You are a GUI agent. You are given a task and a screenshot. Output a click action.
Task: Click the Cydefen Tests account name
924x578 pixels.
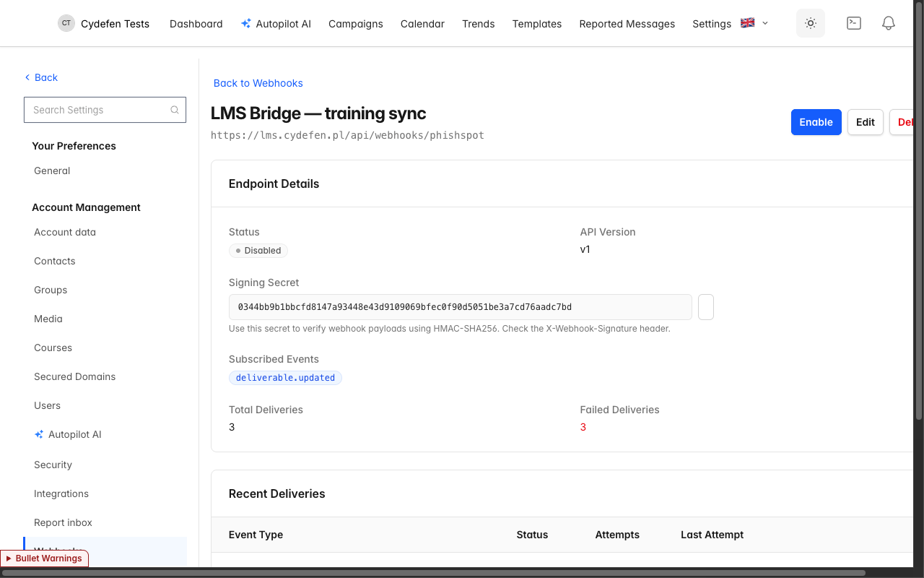pos(115,24)
